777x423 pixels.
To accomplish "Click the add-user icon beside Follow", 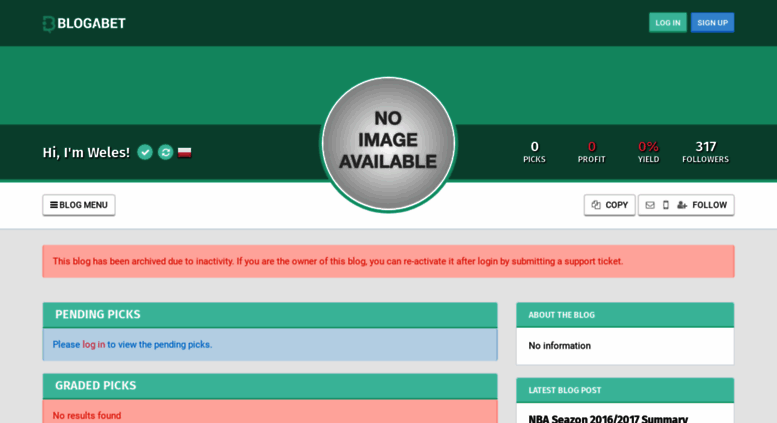I will coord(682,205).
